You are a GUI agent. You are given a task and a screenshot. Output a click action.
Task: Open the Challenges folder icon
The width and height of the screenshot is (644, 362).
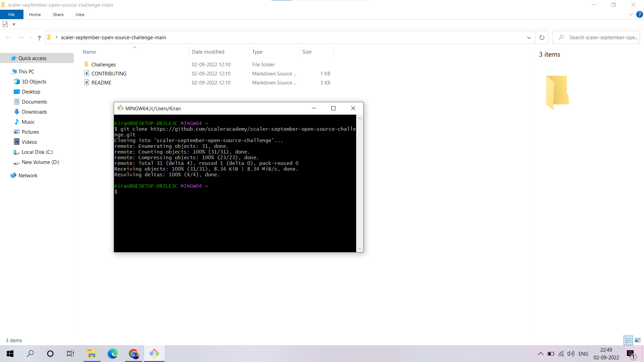[86, 64]
